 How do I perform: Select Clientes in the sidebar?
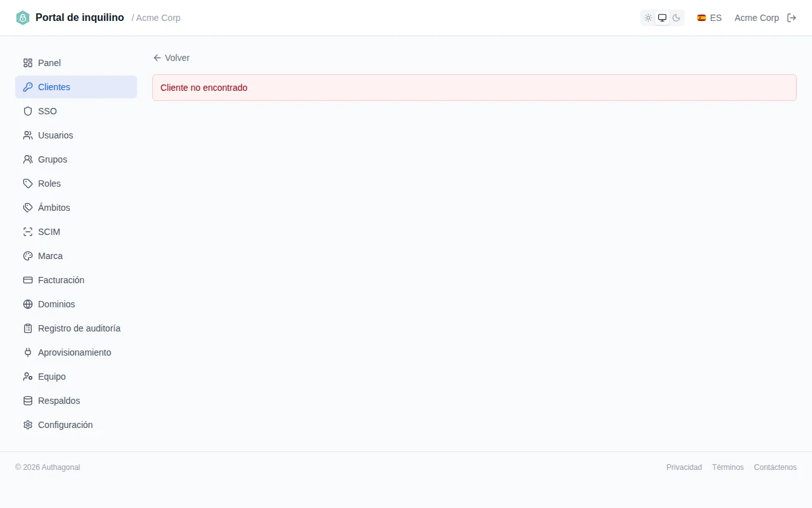76,87
